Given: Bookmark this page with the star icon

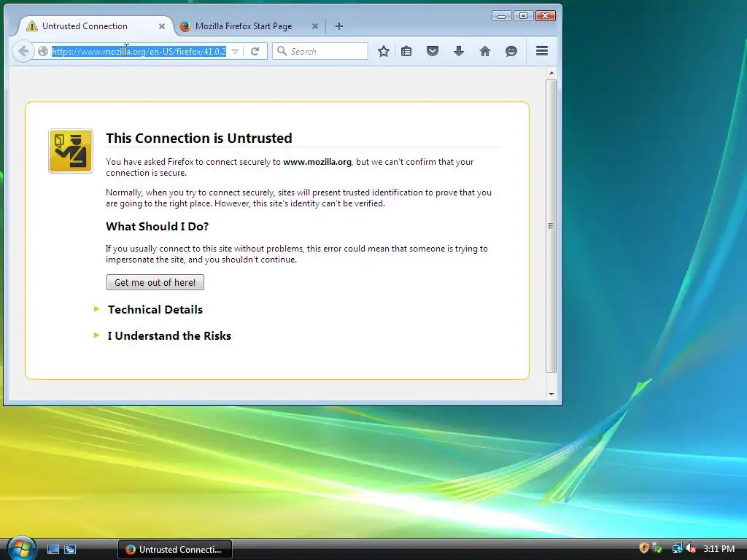Looking at the screenshot, I should pos(384,51).
